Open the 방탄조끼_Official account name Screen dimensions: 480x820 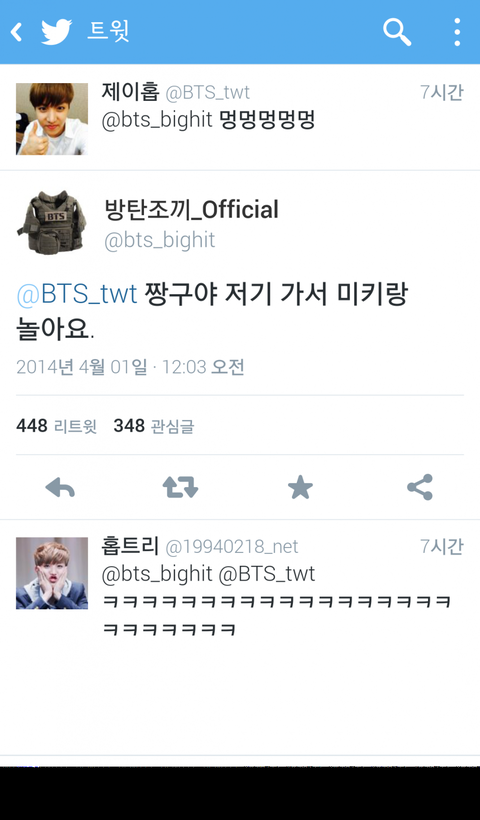tap(191, 210)
